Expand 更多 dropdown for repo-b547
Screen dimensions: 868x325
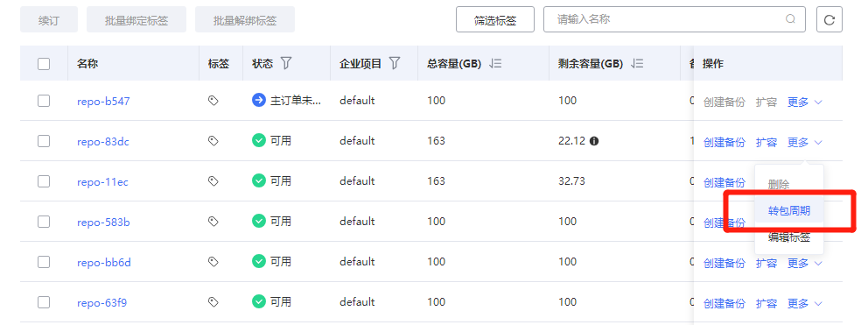tap(805, 102)
